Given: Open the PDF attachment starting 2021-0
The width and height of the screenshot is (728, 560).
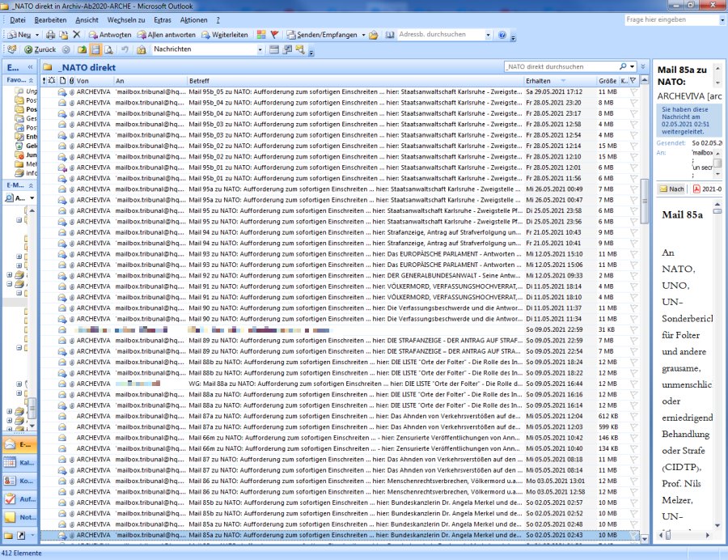Looking at the screenshot, I should [708, 189].
